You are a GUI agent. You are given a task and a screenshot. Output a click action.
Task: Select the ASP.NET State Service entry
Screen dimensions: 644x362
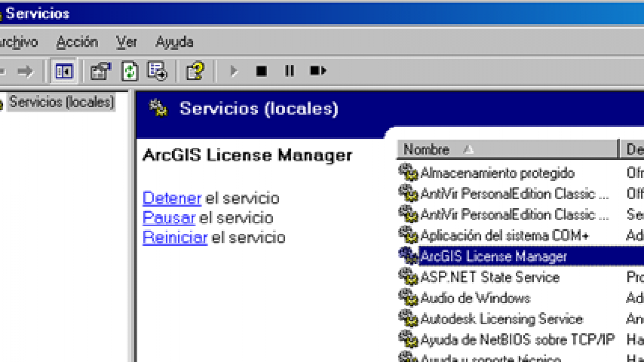click(490, 277)
